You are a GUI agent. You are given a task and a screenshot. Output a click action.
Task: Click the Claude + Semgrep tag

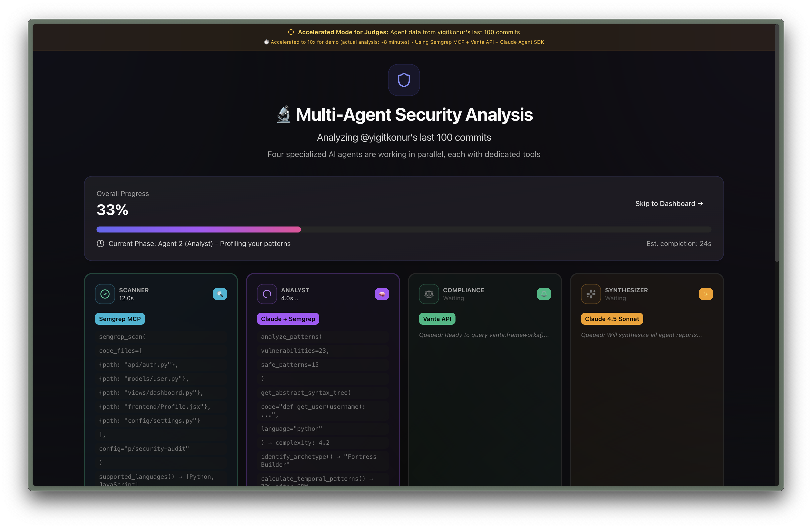click(x=288, y=319)
